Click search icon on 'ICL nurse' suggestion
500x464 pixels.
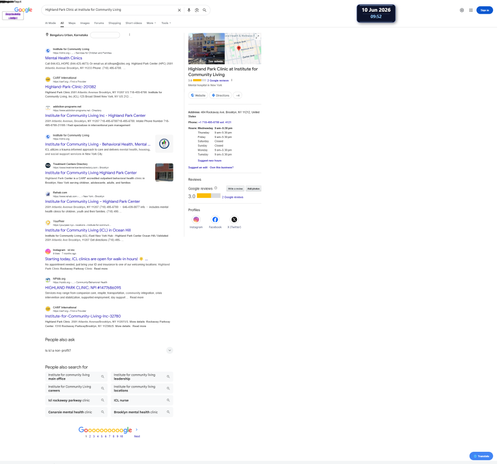tap(168, 400)
